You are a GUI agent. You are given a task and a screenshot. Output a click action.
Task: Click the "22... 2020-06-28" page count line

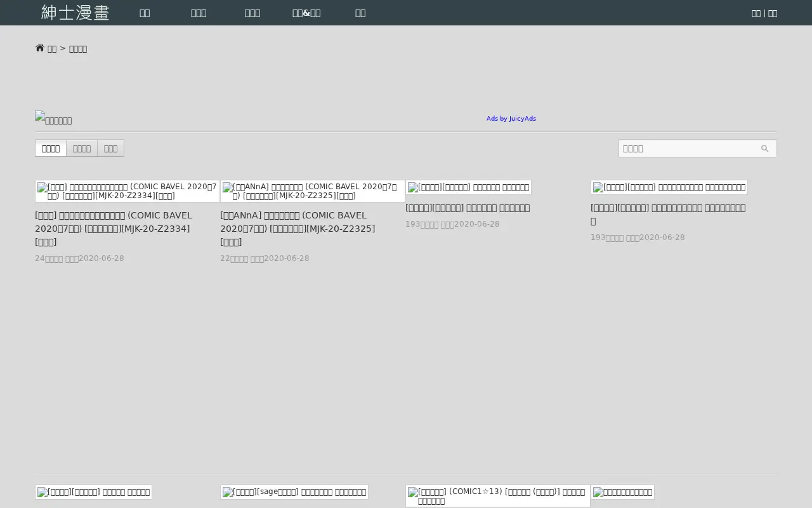coord(265,258)
